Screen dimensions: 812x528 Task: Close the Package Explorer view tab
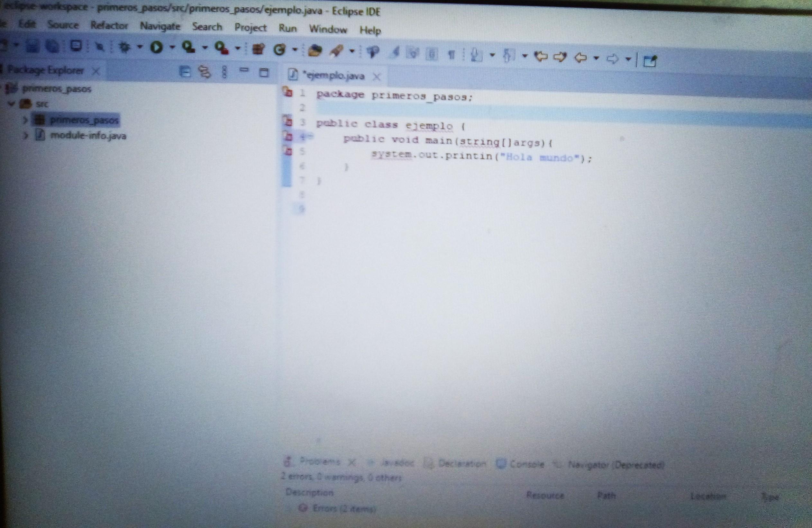click(x=96, y=71)
